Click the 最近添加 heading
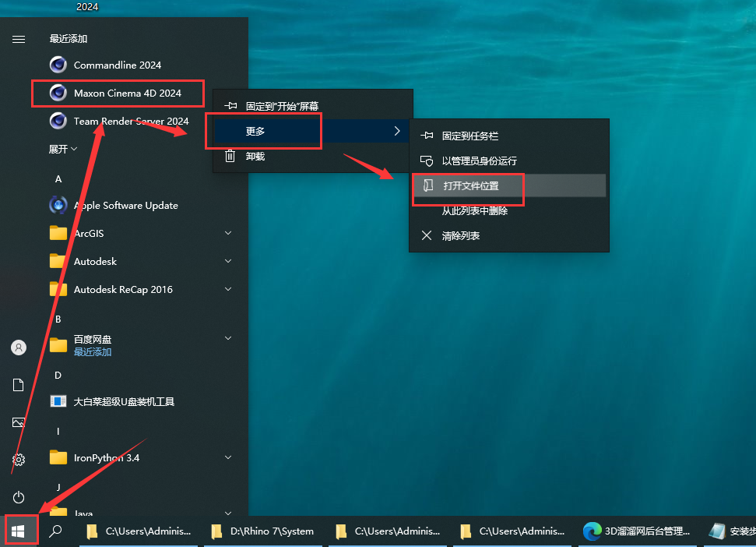The image size is (756, 547). [x=69, y=39]
